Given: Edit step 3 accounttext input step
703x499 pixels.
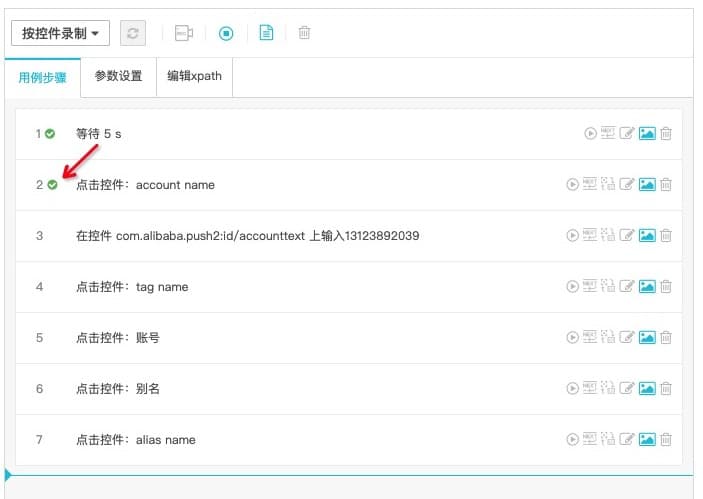Looking at the screenshot, I should (627, 235).
